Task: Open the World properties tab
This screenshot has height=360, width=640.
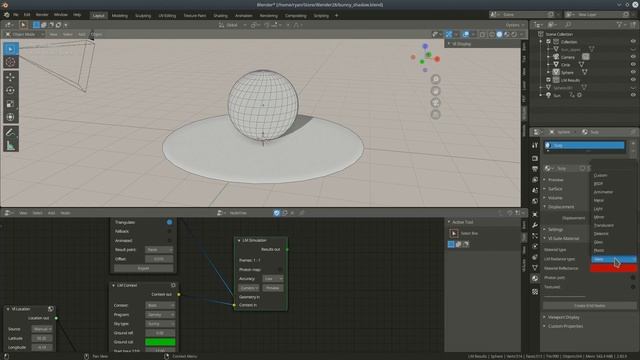Action: tap(535, 201)
